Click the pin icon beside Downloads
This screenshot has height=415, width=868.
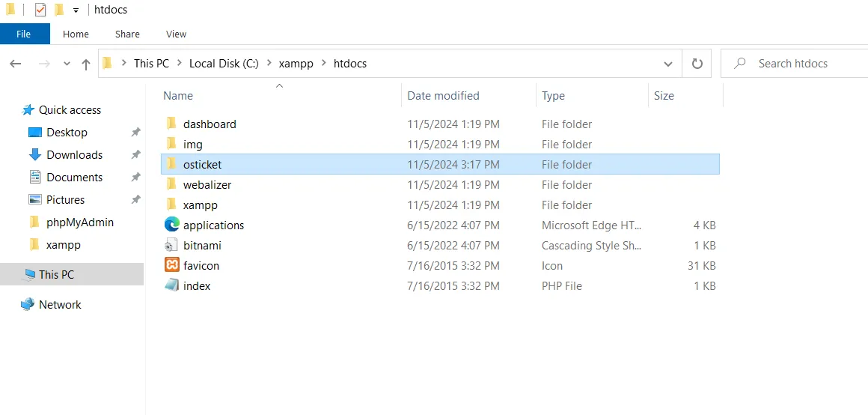[135, 155]
